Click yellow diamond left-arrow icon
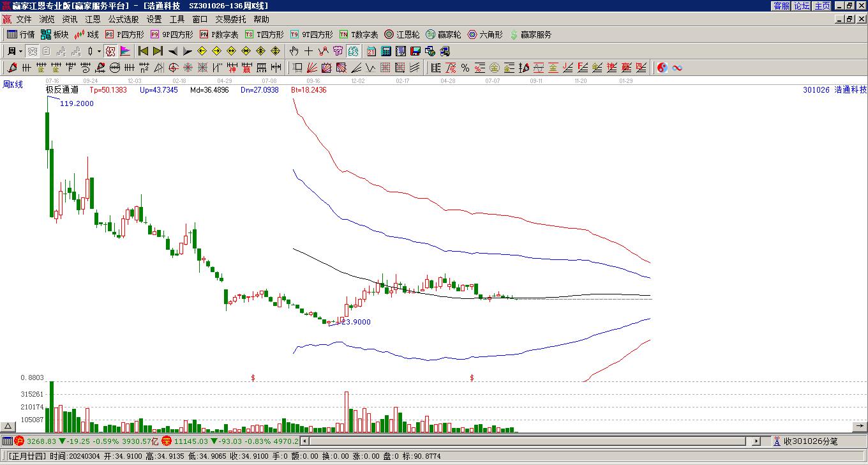 click(x=202, y=51)
